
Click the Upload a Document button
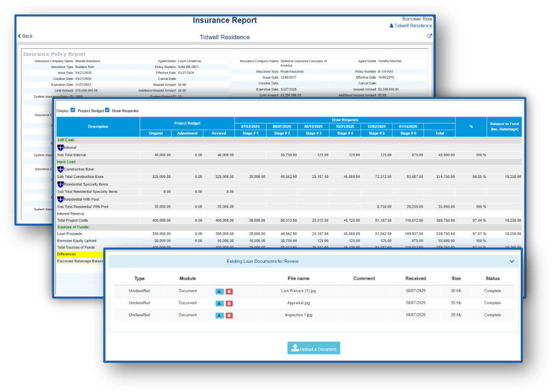(x=314, y=348)
